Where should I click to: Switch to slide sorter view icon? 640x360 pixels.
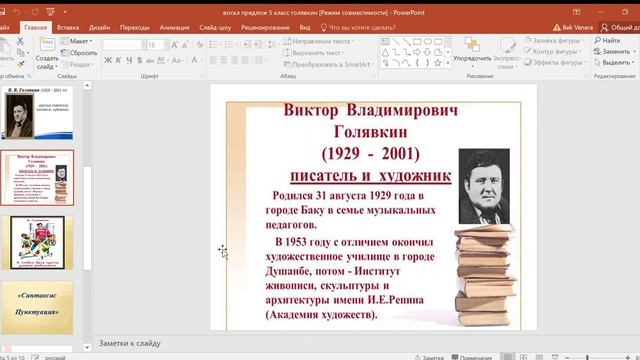524,357
